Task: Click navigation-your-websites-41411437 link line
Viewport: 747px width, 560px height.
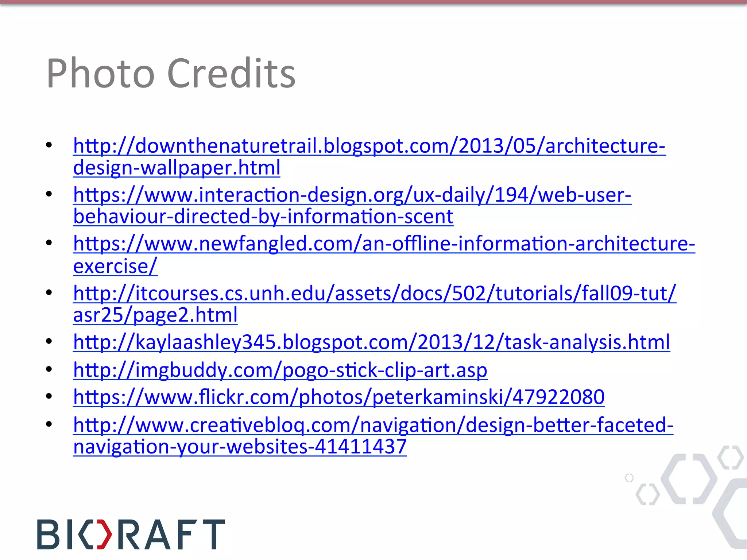Action: (240, 447)
